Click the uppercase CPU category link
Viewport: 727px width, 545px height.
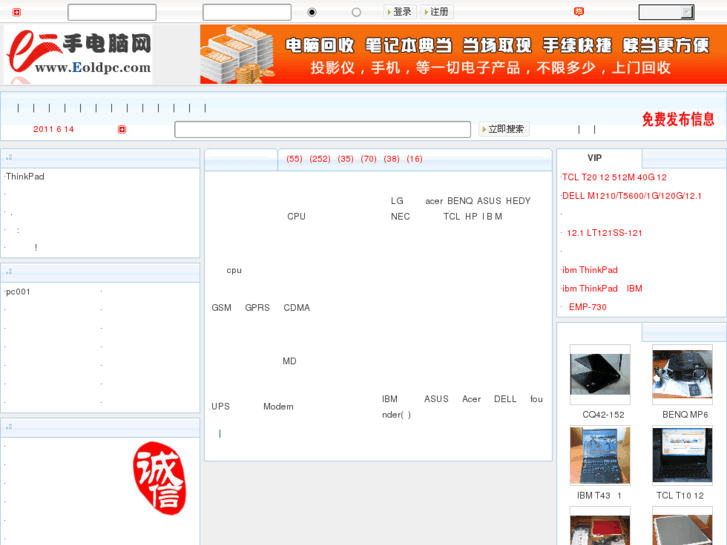coord(296,217)
